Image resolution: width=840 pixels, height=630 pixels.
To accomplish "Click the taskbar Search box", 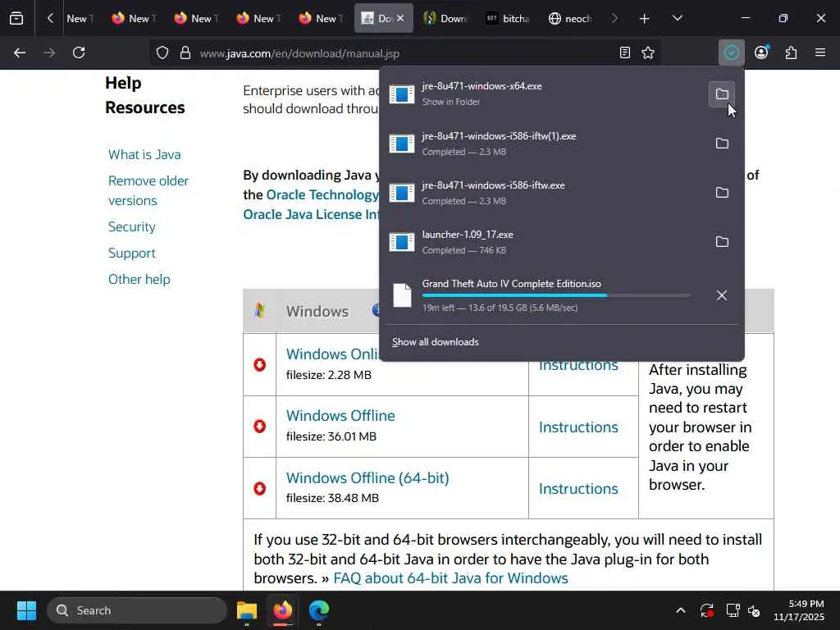I will click(x=137, y=610).
